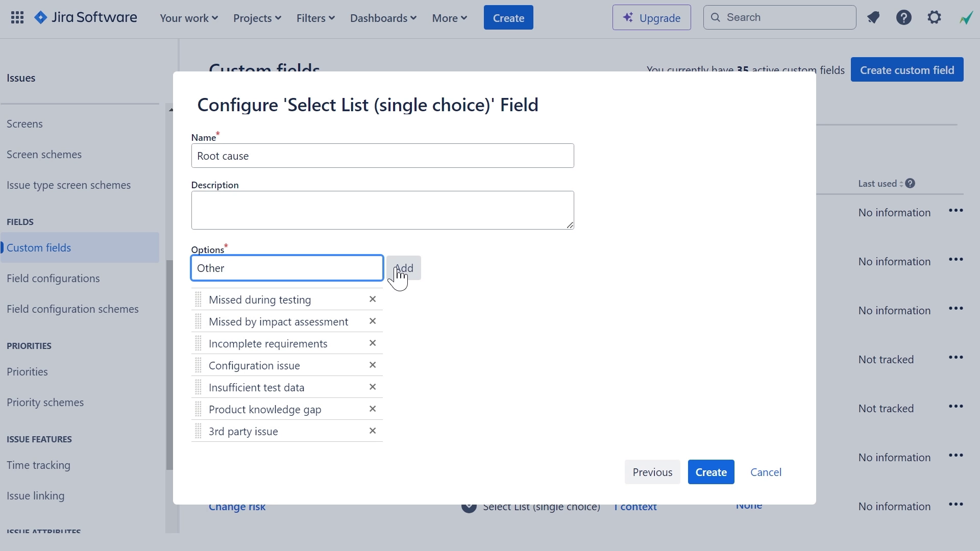This screenshot has height=551, width=980.
Task: Expand the Your work dropdown
Action: coord(188,17)
